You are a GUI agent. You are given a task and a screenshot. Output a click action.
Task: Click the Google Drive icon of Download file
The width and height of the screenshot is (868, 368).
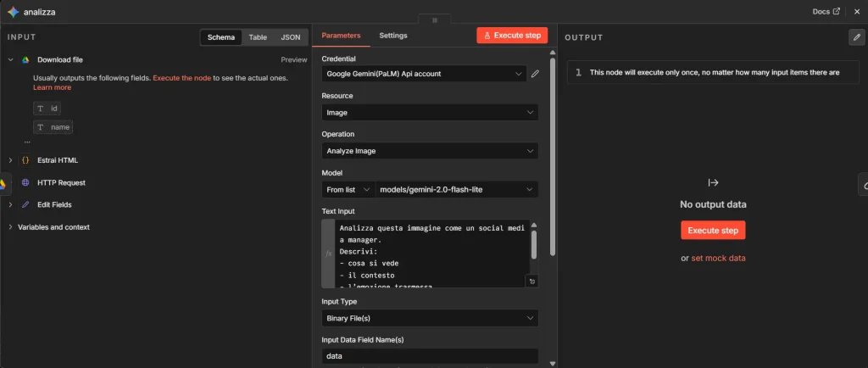(x=25, y=59)
